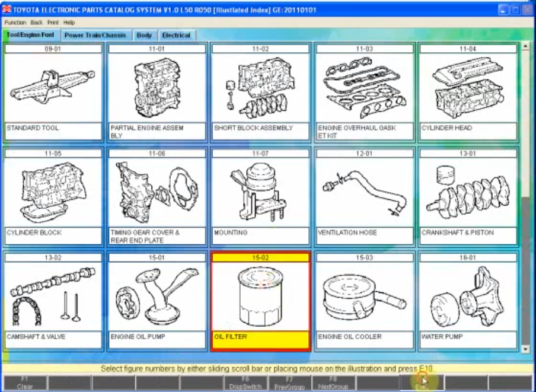Open the 11-06 Timing Gear Cover figure
The image size is (536, 392).
point(157,197)
